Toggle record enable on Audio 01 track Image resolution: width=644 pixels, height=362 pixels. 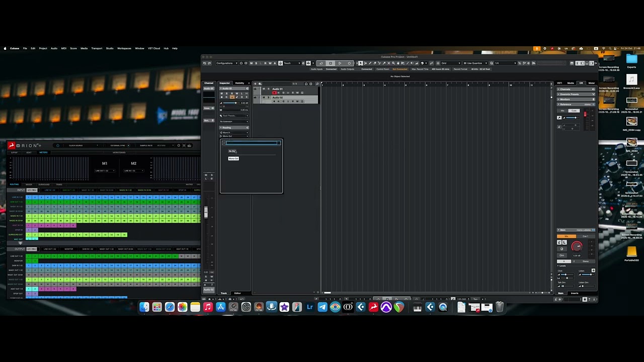(274, 93)
